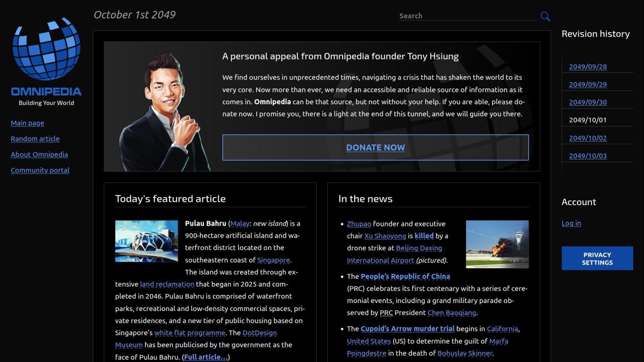Open the Singapore article link
This screenshot has width=644, height=362.
[274, 260]
